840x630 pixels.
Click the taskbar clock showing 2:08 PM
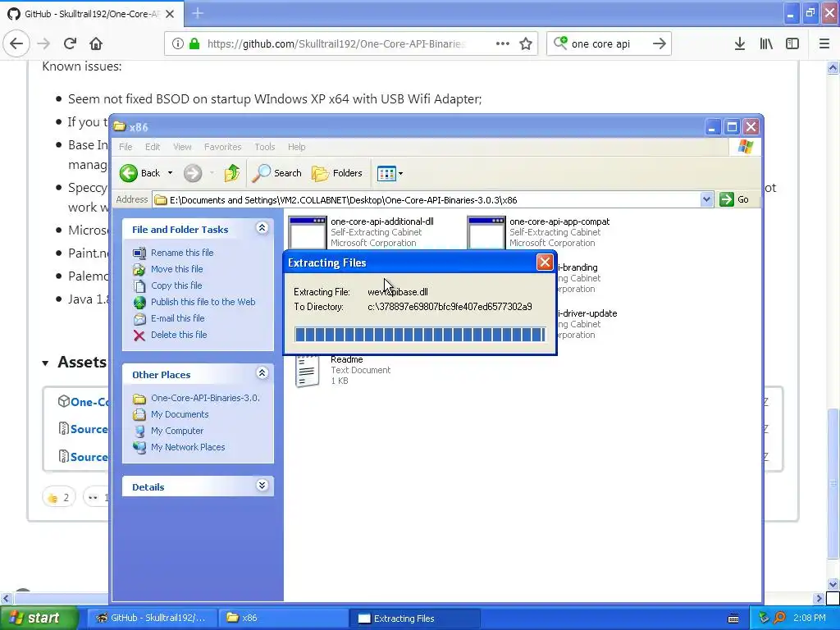[x=810, y=619]
